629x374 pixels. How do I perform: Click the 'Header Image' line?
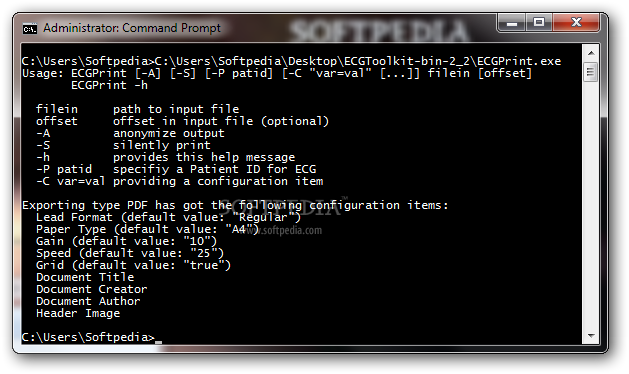coord(78,314)
